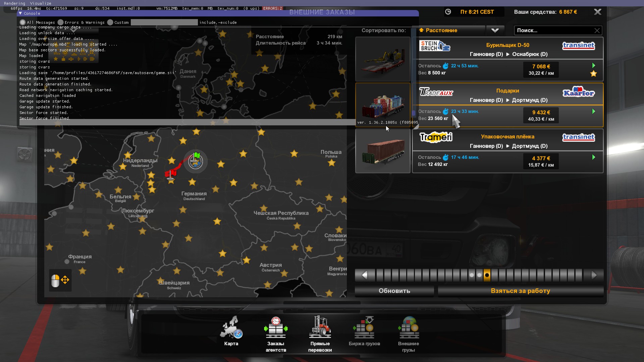Expand Подарки job green arrow
The image size is (644, 362).
(x=594, y=111)
